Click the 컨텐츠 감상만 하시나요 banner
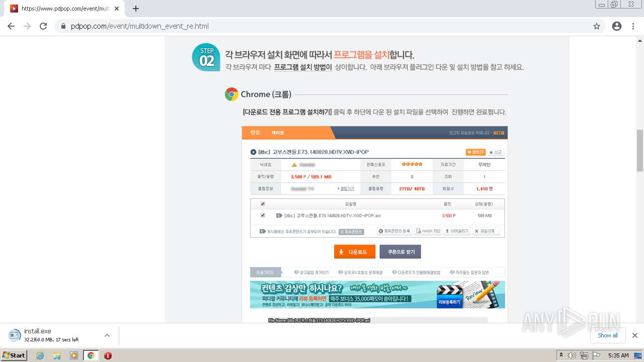The width and height of the screenshot is (644, 362). 377,295
